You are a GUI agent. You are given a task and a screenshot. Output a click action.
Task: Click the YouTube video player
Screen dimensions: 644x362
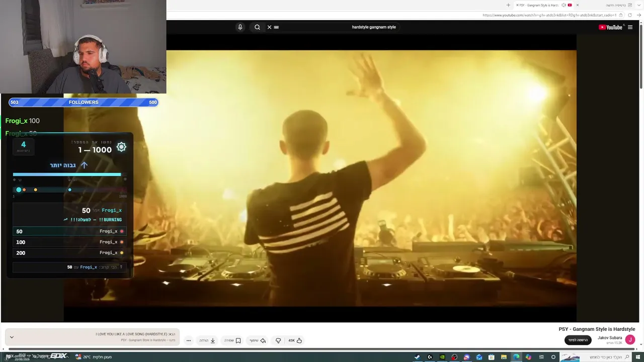coord(321,178)
